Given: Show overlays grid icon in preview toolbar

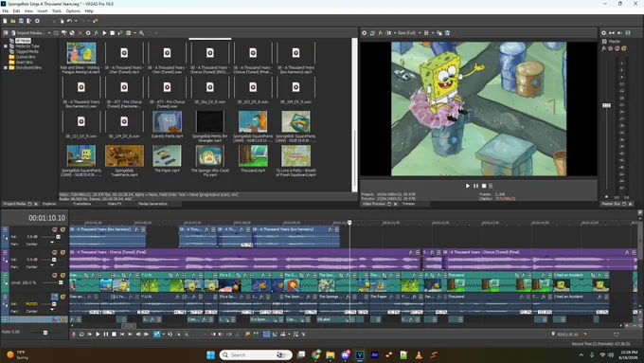Looking at the screenshot, I should pyautogui.click(x=426, y=33).
